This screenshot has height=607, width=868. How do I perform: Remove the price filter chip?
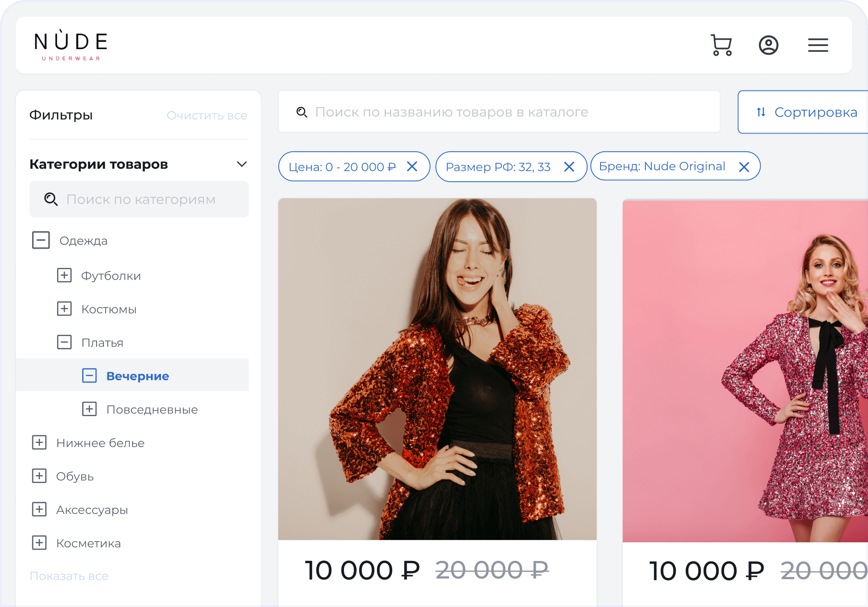coord(412,166)
